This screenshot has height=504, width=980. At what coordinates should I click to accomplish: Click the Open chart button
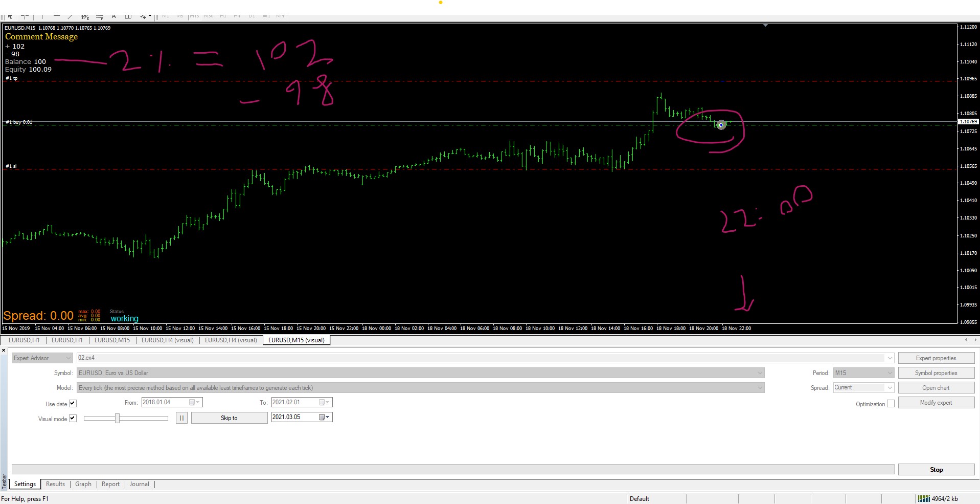pyautogui.click(x=936, y=388)
